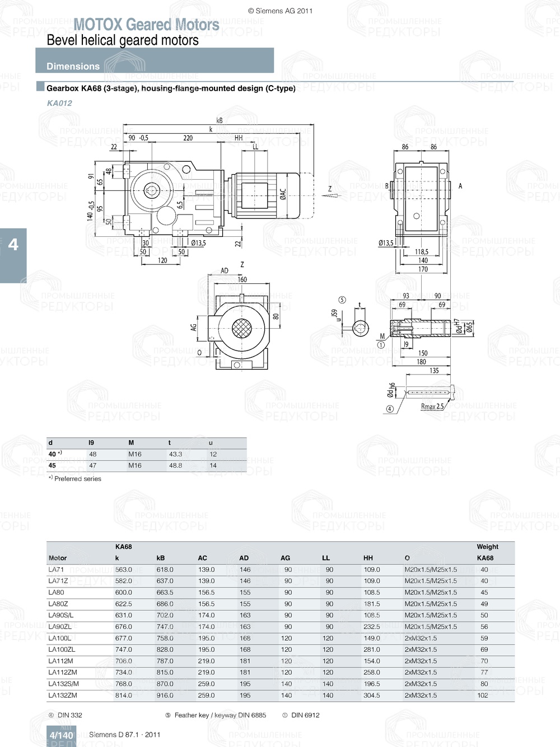Click the Siemens AG 2011 copyright notice

(x=280, y=10)
